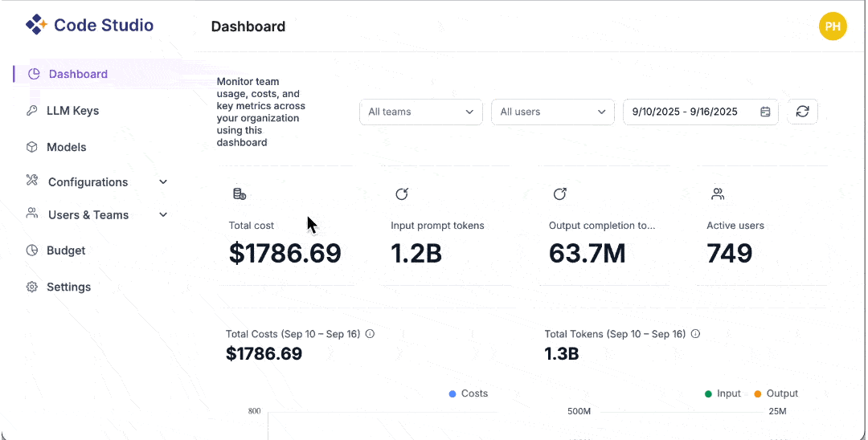
Task: Click the Total cost coins icon
Action: [x=240, y=194]
